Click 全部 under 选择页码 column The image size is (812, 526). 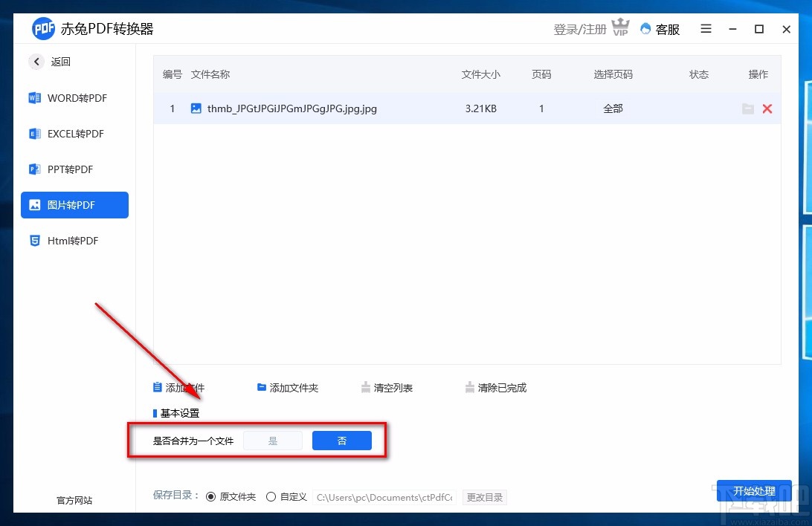pos(613,108)
